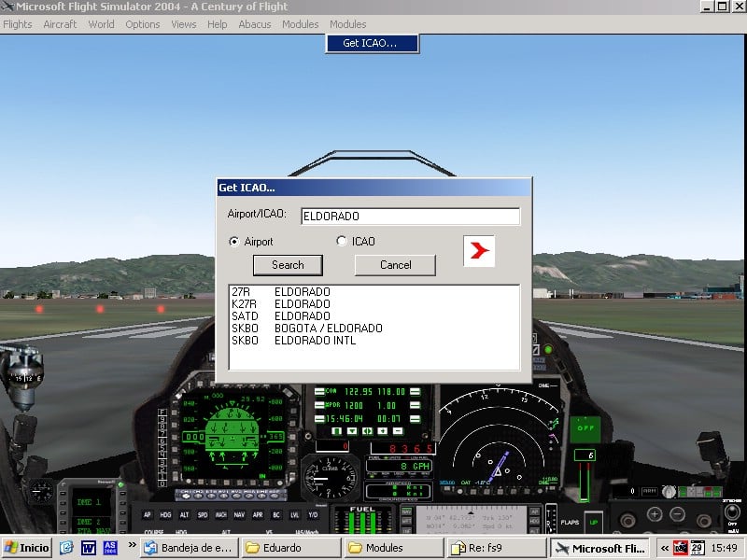The height and width of the screenshot is (560, 747).
Task: Click the Airport/ICAO text field
Action: click(x=410, y=217)
